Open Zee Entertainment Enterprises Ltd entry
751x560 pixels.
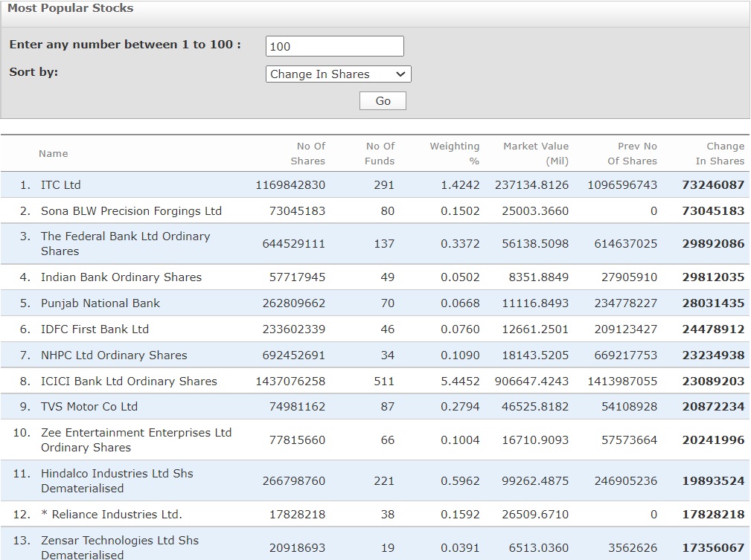click(135, 440)
